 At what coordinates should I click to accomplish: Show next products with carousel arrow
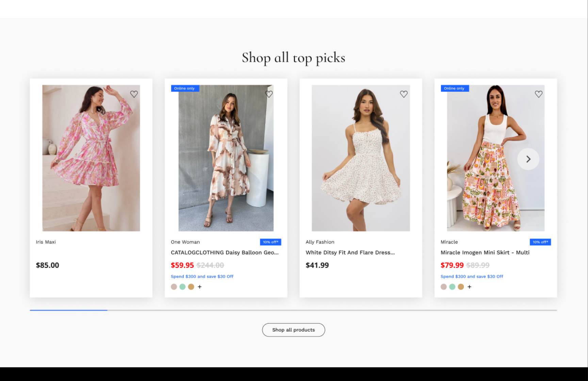528,159
